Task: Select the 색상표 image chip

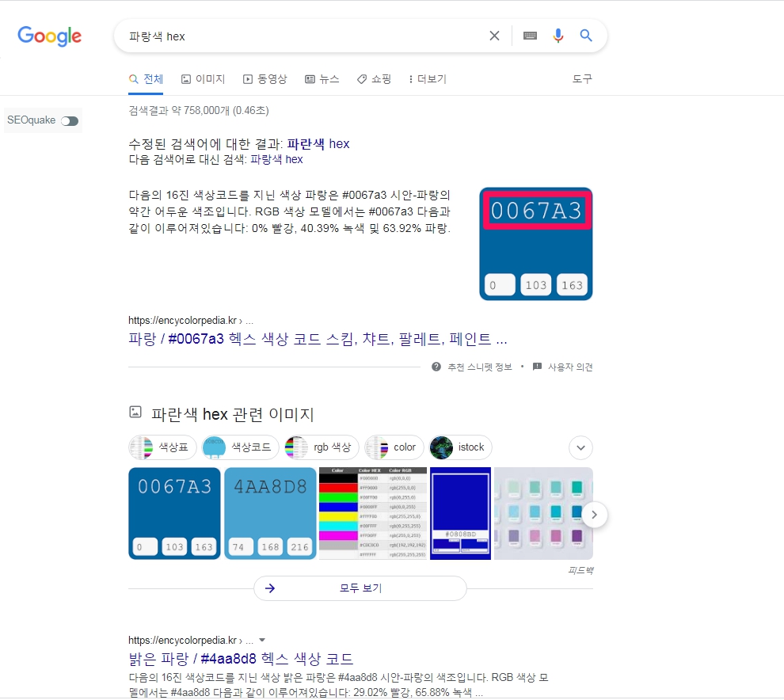Action: pyautogui.click(x=162, y=447)
